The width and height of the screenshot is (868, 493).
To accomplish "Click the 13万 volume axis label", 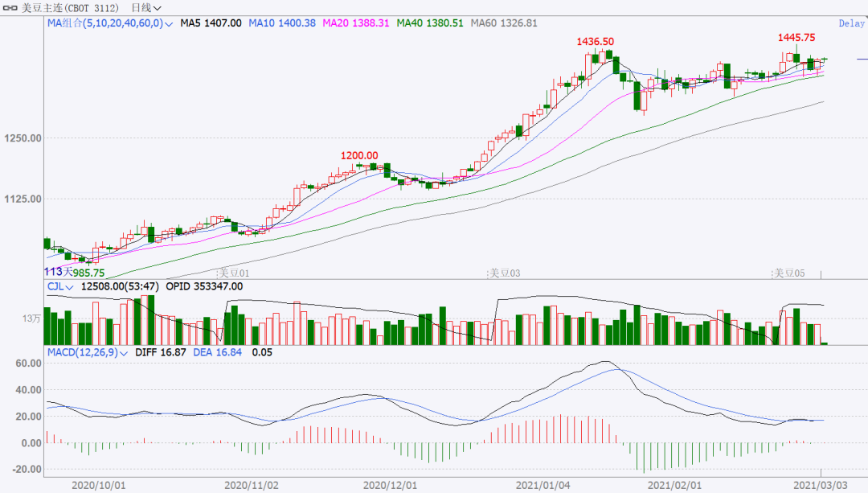I will (x=31, y=318).
